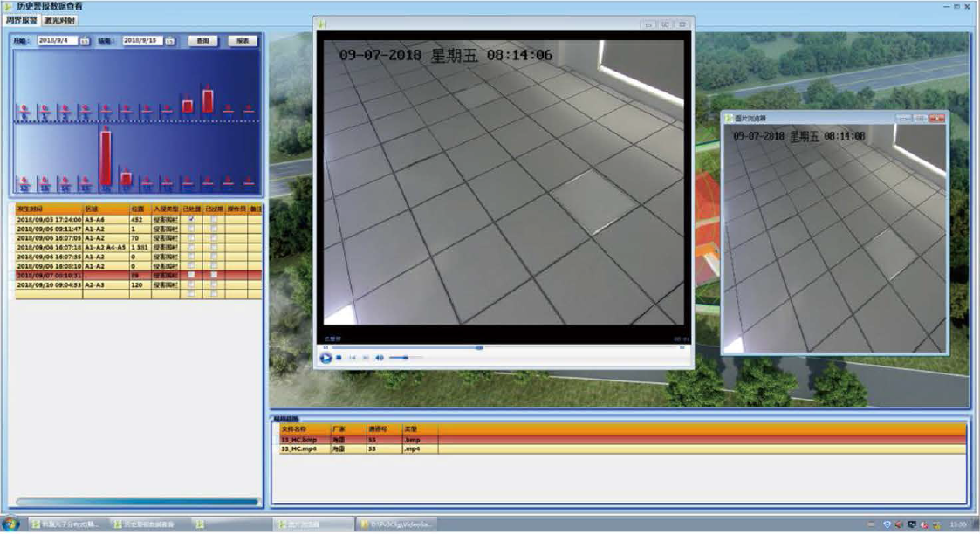
Task: Open the end date calendar picker
Action: point(169,41)
